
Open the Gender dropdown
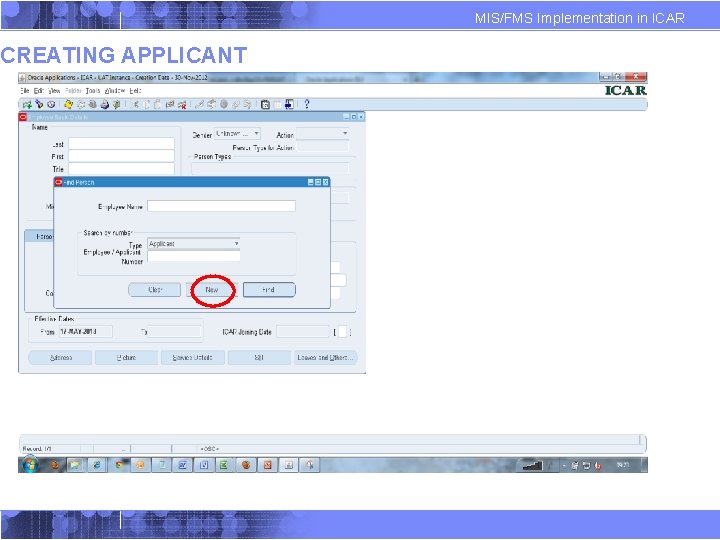(x=237, y=134)
